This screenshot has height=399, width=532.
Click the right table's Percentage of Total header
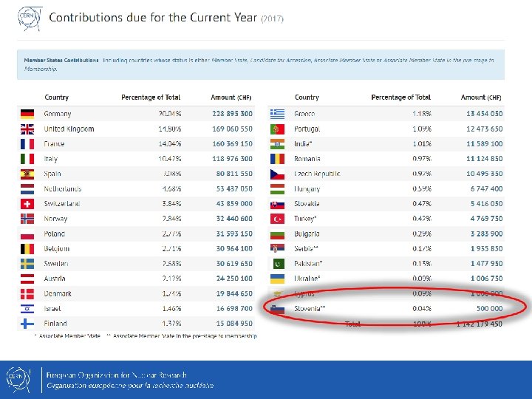coord(400,98)
